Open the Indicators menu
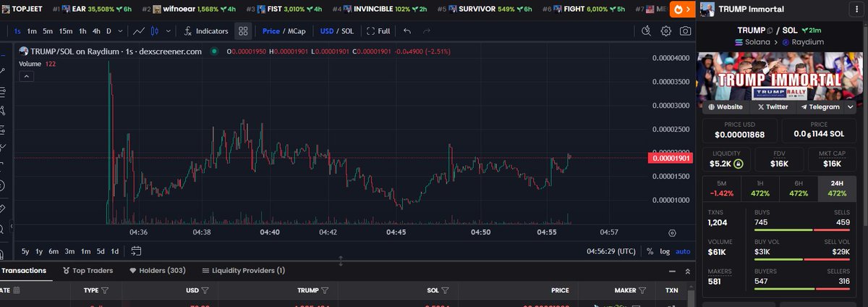Image resolution: width=868 pixels, height=307 pixels. [207, 31]
